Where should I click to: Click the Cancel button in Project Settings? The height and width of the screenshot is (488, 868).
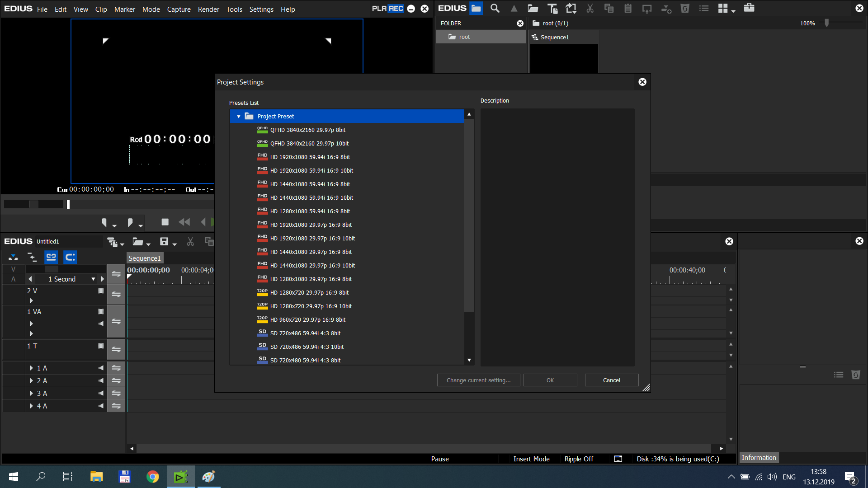(611, 380)
